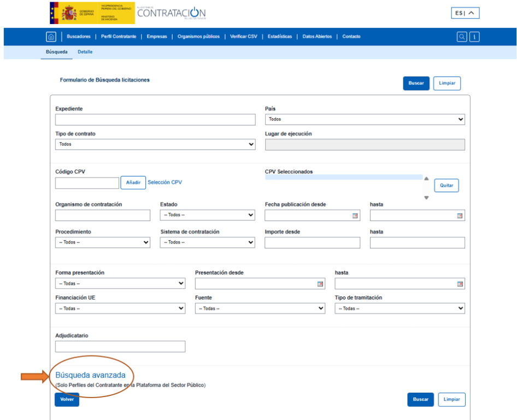
Task: Expand the Estado dropdown
Action: 207,215
